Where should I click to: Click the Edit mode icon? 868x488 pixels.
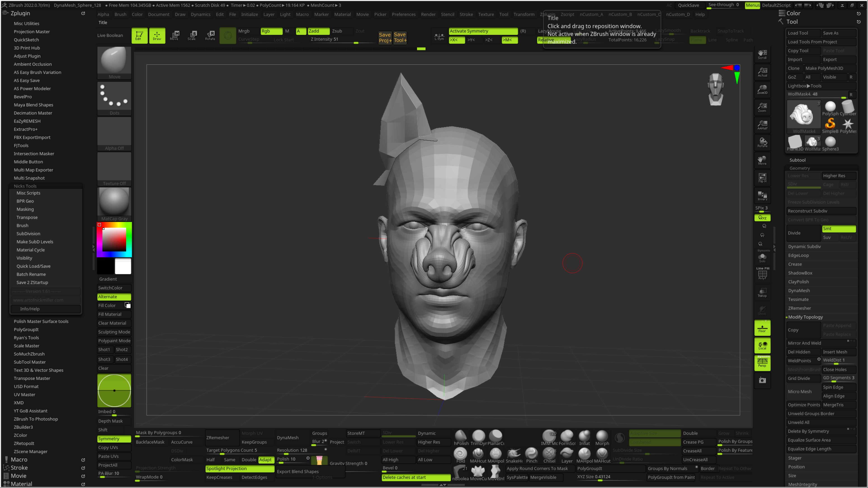tap(139, 35)
